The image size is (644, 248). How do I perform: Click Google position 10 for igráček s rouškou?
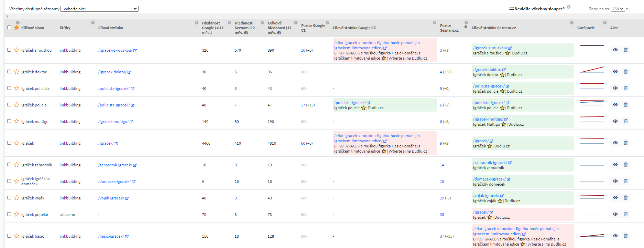pos(303,50)
